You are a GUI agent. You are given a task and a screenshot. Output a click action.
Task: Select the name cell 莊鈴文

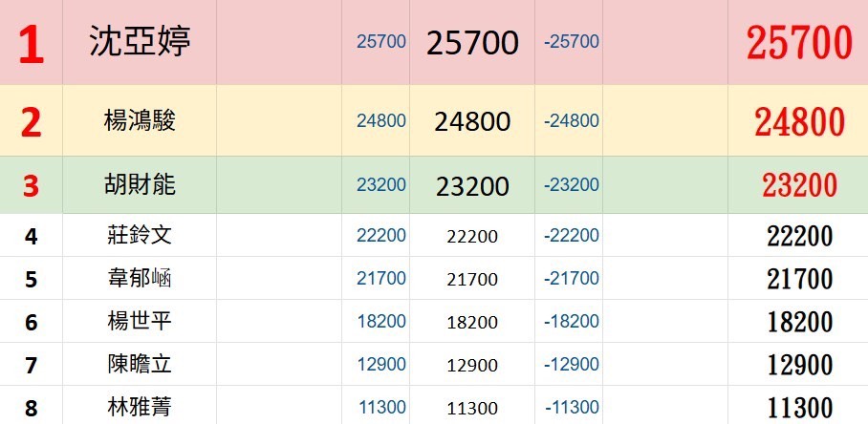pyautogui.click(x=140, y=235)
